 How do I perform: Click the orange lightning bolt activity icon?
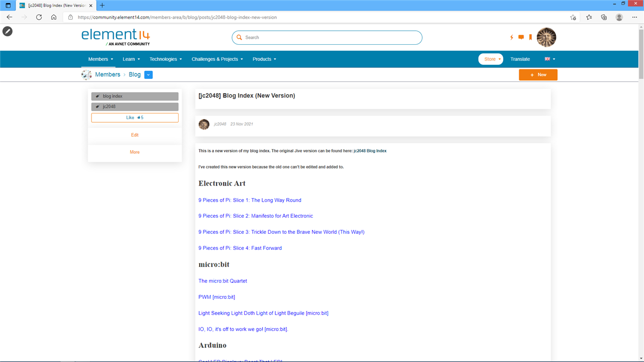512,37
